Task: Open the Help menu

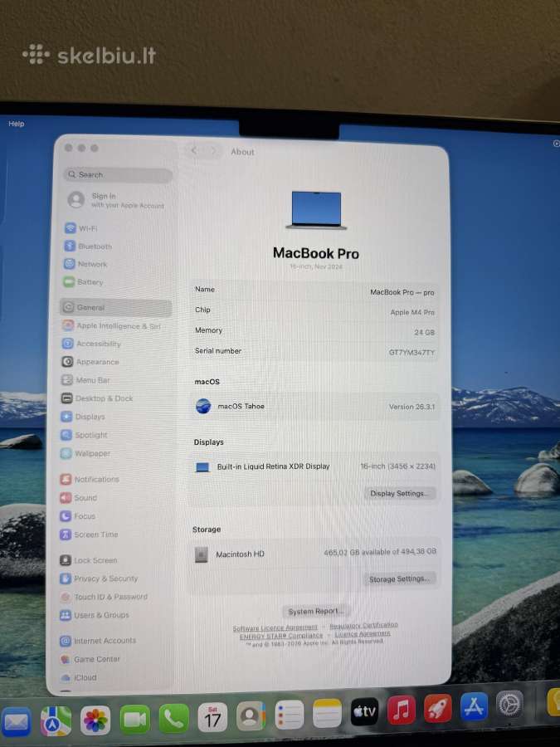Action: point(17,124)
